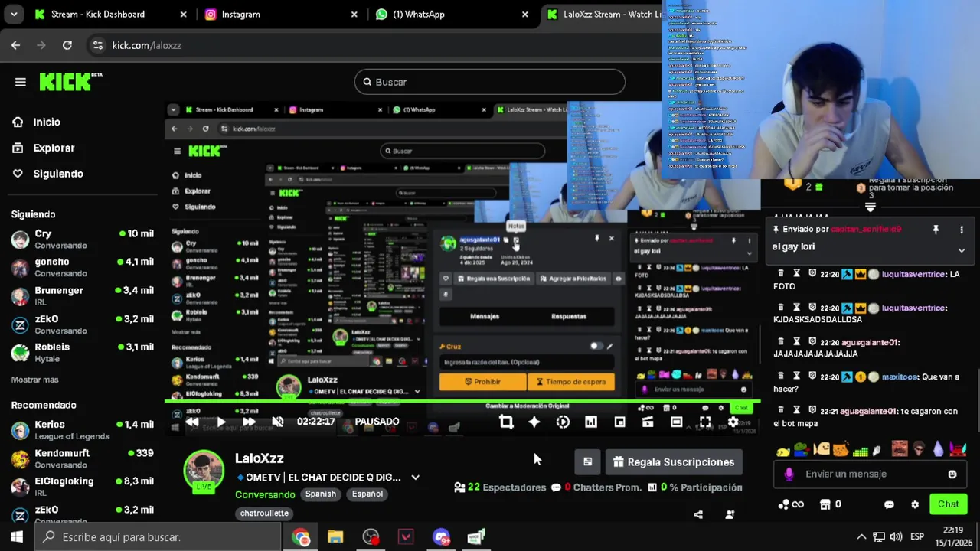Focus the Buscar search box at top
Screen dimensions: 980x551
click(490, 82)
